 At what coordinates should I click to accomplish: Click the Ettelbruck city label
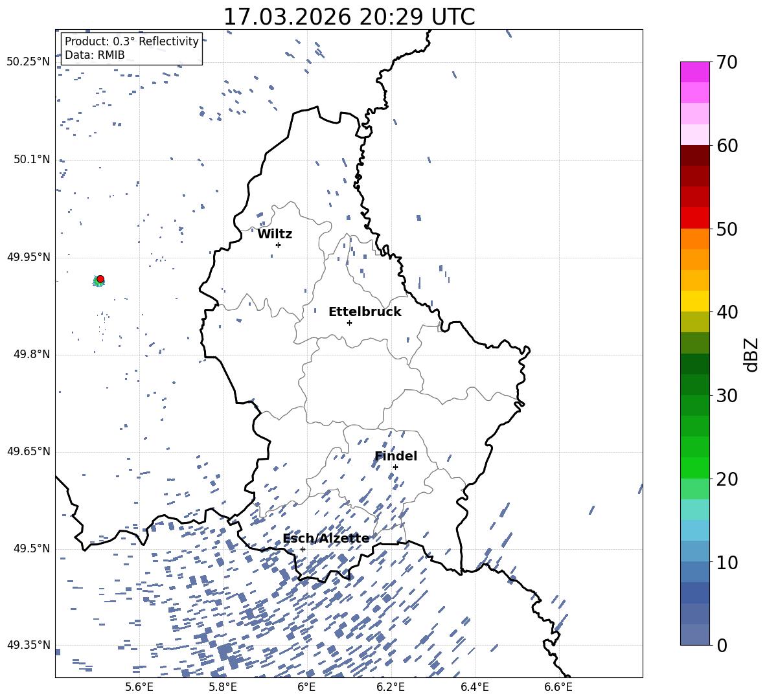click(365, 312)
